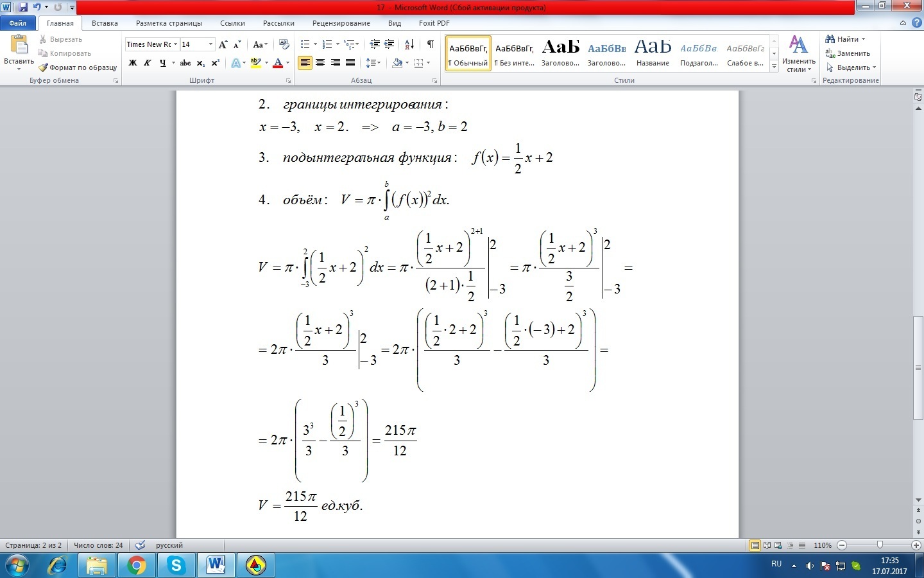Viewport: 924px width, 578px height.
Task: Toggle paragraph marks display (¶)
Action: coord(430,44)
